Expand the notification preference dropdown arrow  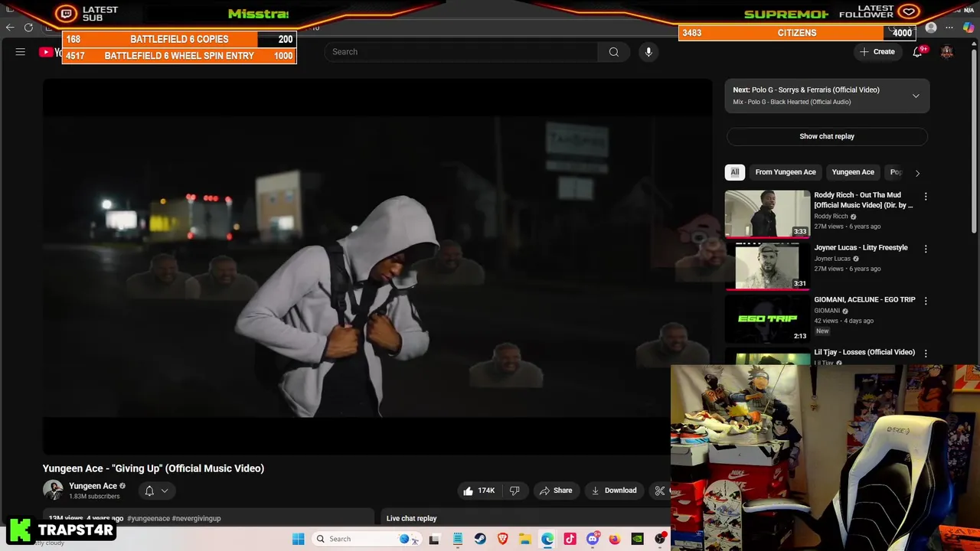164,491
